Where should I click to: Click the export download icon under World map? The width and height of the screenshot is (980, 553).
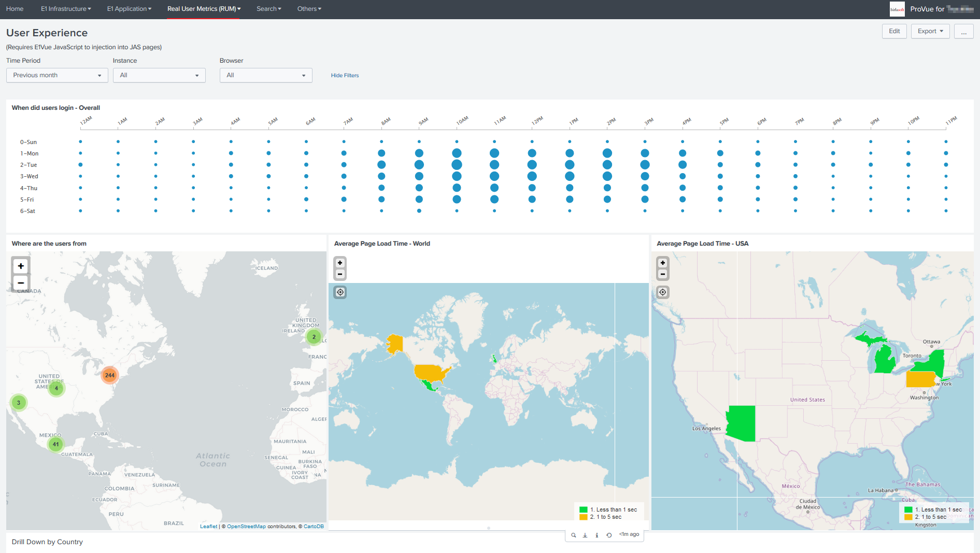coord(585,535)
